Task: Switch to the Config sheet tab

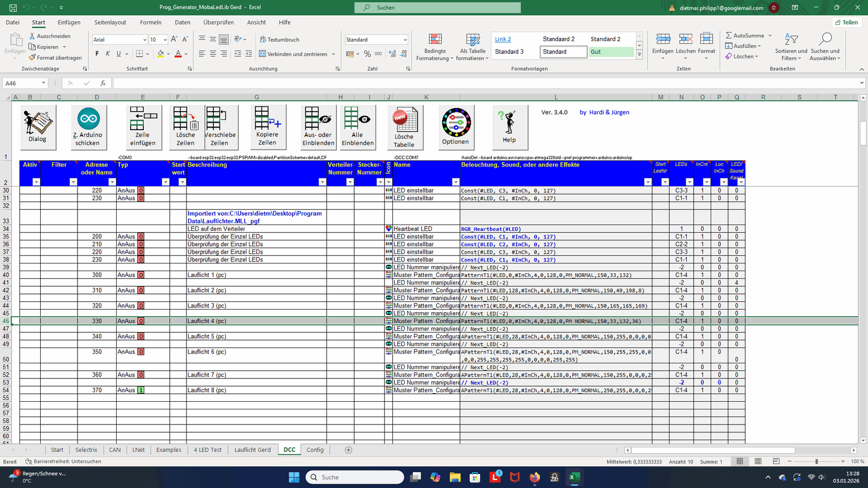Action: coord(315,450)
